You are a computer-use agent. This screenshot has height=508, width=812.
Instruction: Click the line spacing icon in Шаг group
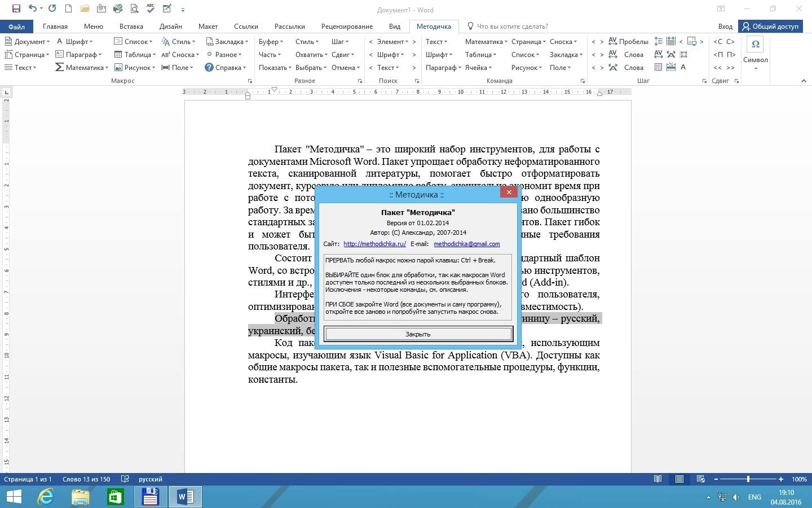pyautogui.click(x=658, y=41)
